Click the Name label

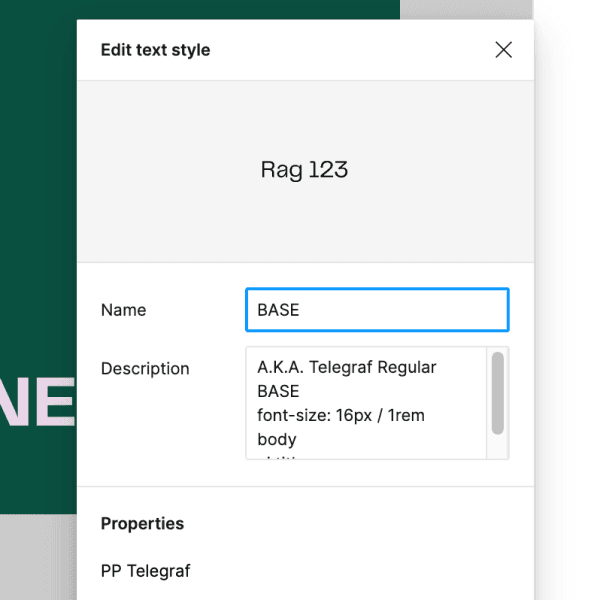[x=123, y=310]
